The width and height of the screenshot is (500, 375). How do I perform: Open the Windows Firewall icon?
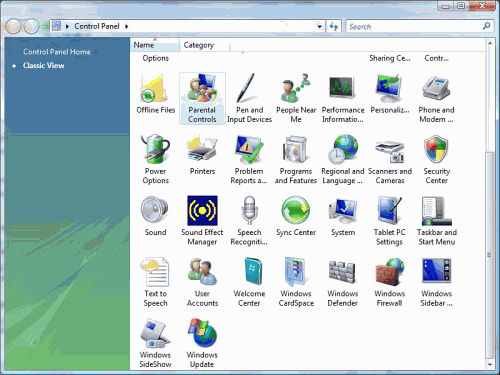pyautogui.click(x=390, y=271)
